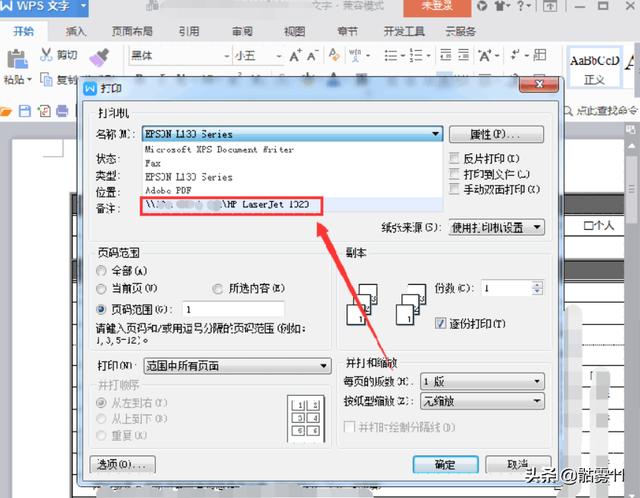
Task: Select the Format Painter brush icon
Action: point(99,58)
